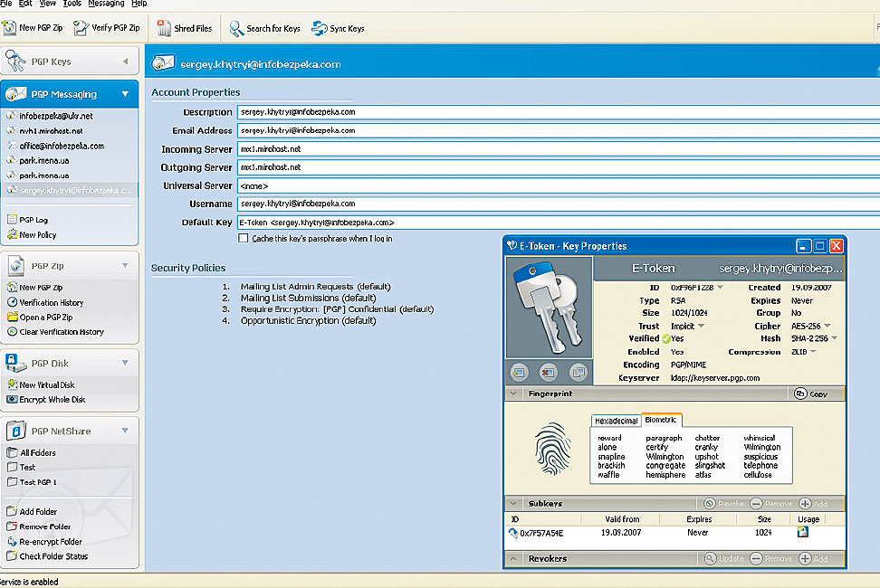Click the Copy fingerprint button
The image size is (880, 588).
811,394
